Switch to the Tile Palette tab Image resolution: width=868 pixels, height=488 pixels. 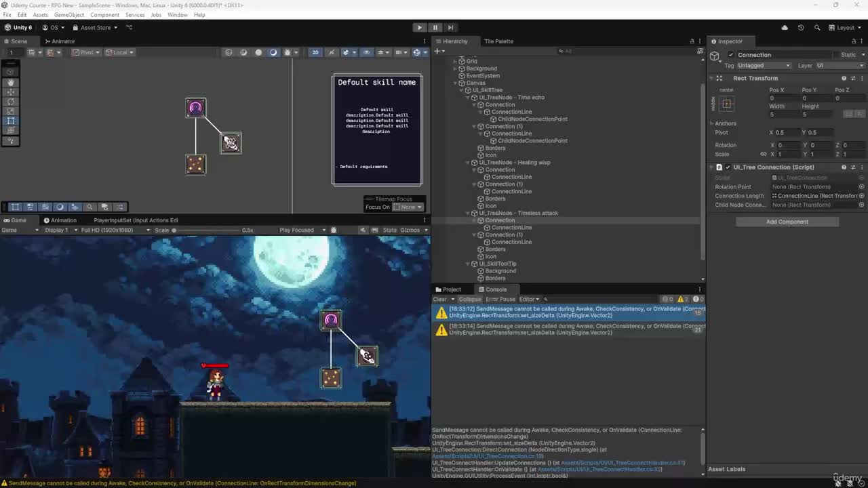(498, 41)
